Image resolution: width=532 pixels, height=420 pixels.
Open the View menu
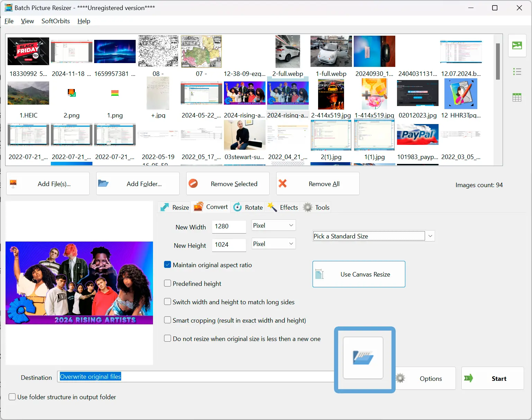[27, 21]
